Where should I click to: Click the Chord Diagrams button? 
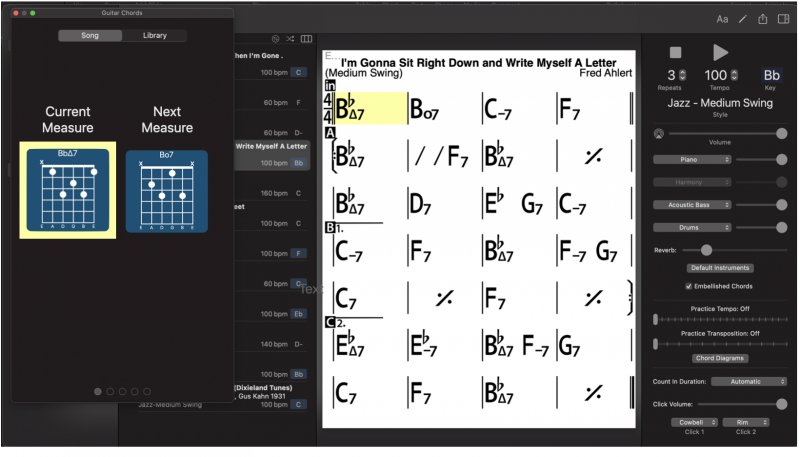tap(720, 358)
